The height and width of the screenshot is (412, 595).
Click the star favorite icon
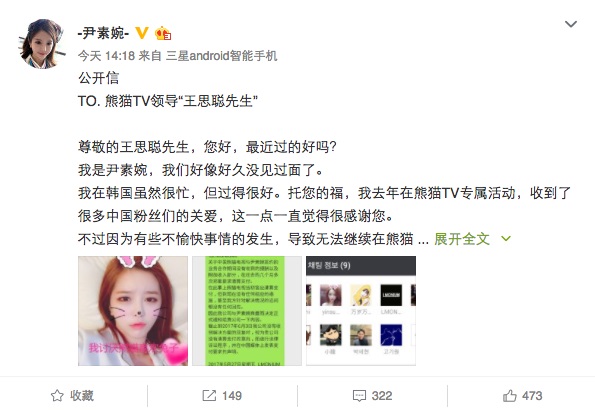click(x=57, y=396)
